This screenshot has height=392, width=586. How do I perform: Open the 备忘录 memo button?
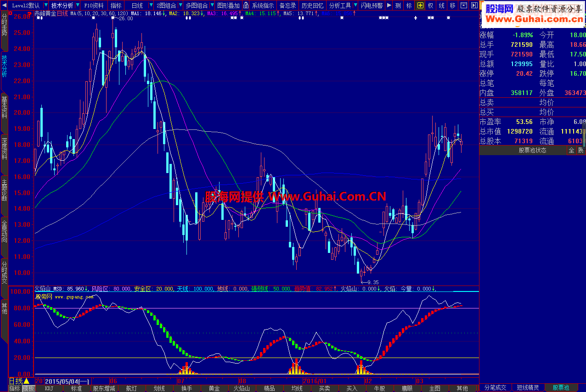pos(288,6)
